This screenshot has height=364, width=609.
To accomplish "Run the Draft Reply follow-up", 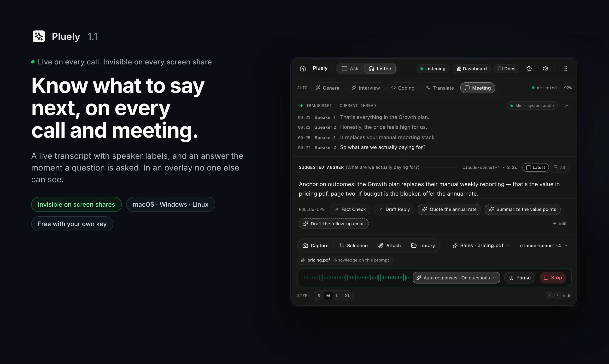I will [394, 210].
